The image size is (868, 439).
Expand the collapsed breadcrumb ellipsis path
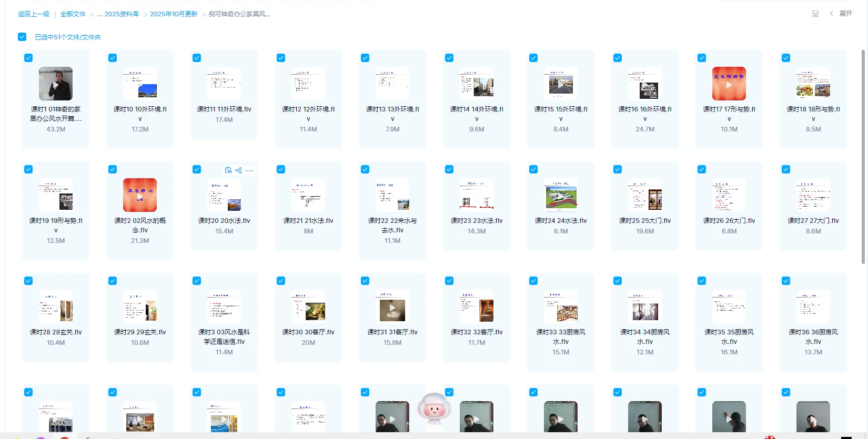[x=99, y=14]
